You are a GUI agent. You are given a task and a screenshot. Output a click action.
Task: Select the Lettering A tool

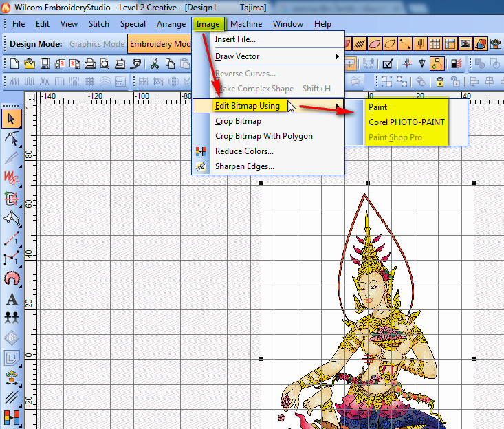click(x=12, y=299)
